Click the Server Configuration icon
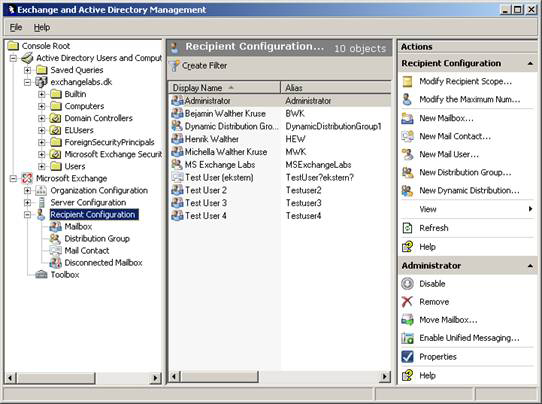Screen dimensions: 542x404 coord(41,203)
